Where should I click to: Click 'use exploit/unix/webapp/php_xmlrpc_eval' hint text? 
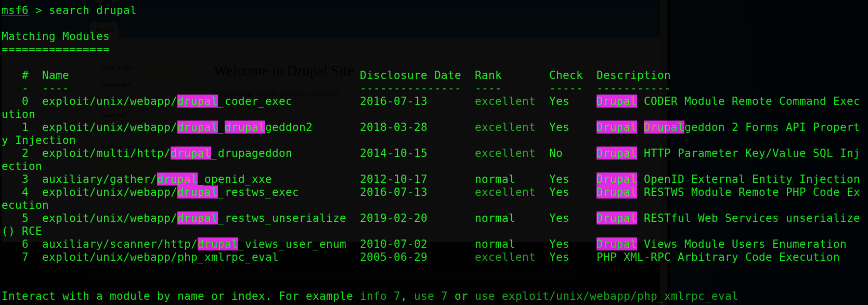[x=606, y=296]
